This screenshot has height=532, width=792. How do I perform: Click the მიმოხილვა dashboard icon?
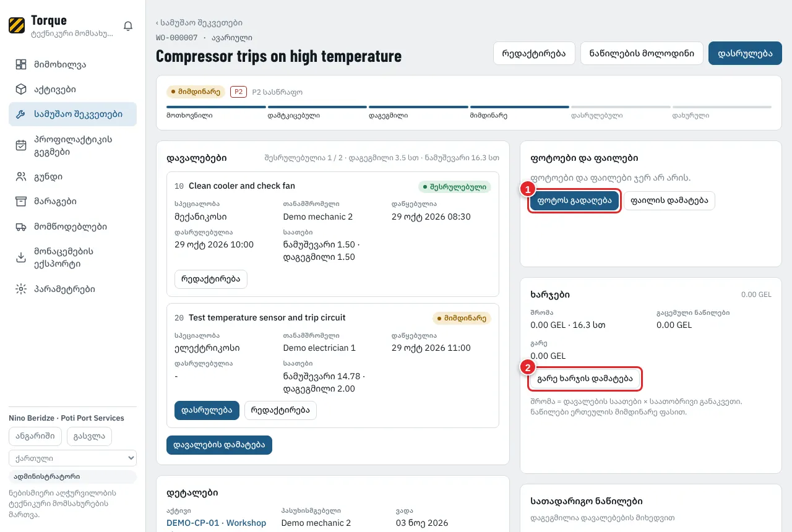(21, 64)
